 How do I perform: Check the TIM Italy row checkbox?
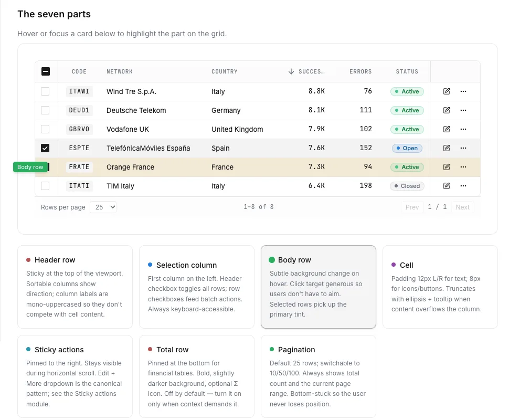(x=45, y=185)
